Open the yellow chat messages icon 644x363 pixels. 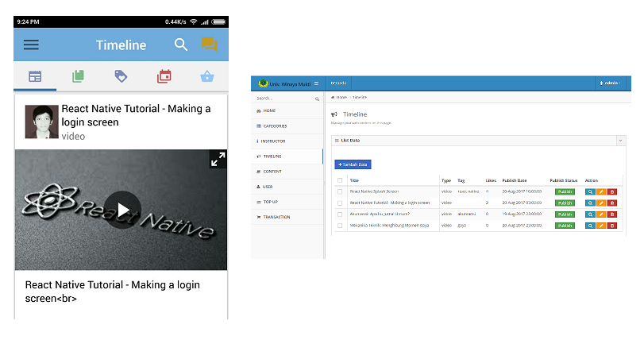pyautogui.click(x=209, y=45)
